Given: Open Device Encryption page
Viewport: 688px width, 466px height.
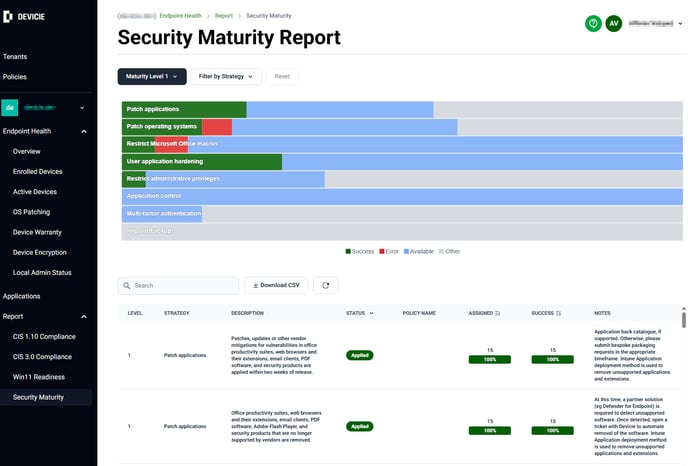Looking at the screenshot, I should [x=39, y=252].
